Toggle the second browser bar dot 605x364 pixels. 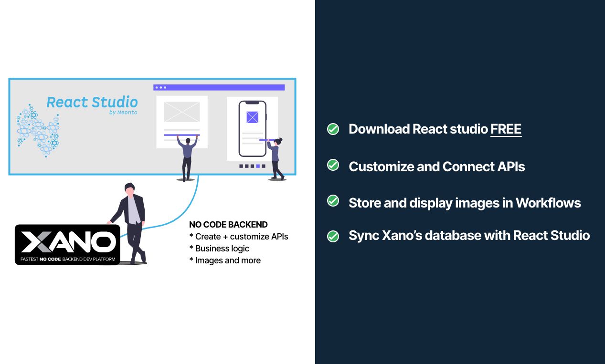pos(160,87)
